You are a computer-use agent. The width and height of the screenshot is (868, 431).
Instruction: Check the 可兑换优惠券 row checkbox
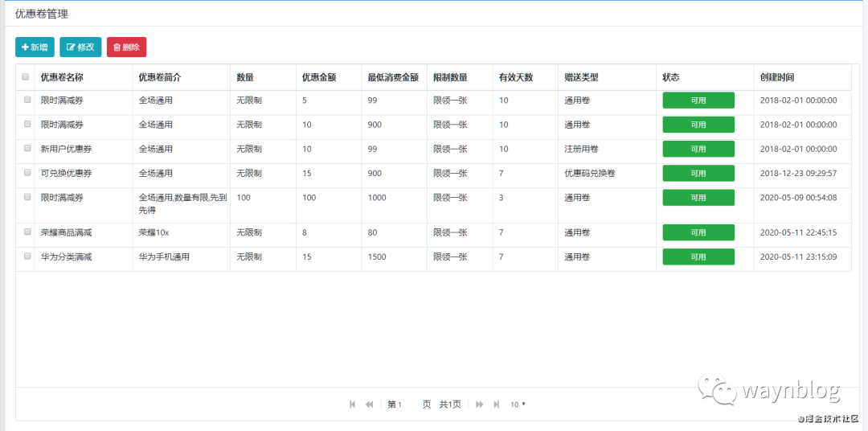coord(27,173)
